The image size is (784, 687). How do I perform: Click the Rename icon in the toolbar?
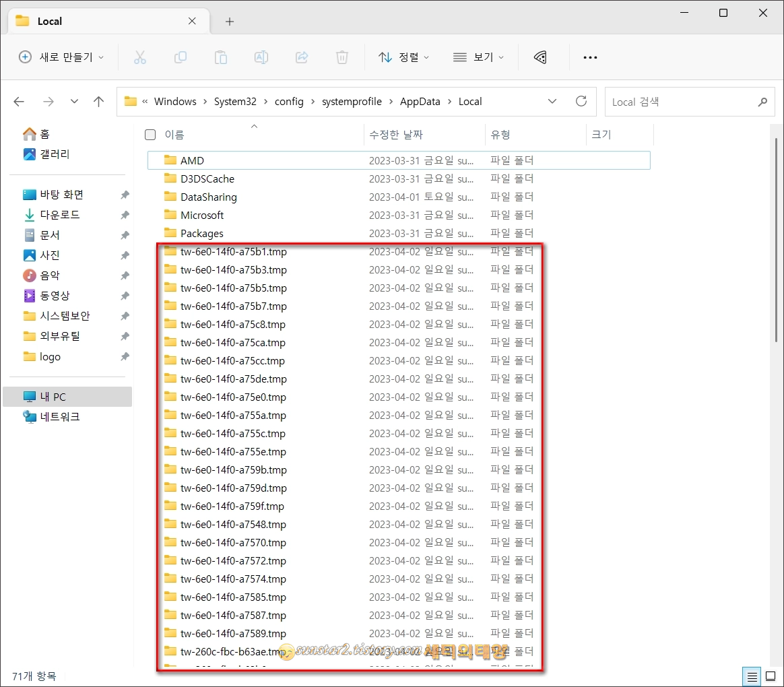tap(261, 57)
